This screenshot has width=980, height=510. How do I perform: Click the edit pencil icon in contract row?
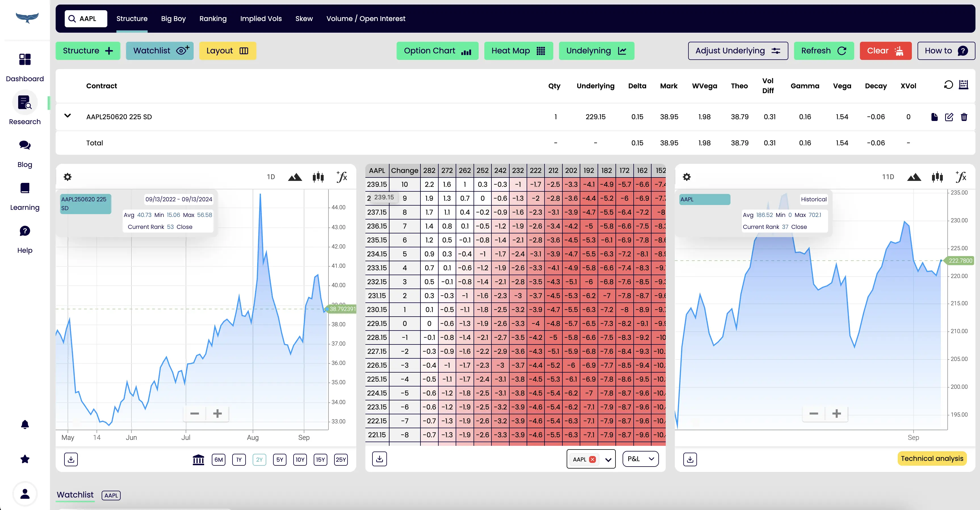click(x=949, y=117)
